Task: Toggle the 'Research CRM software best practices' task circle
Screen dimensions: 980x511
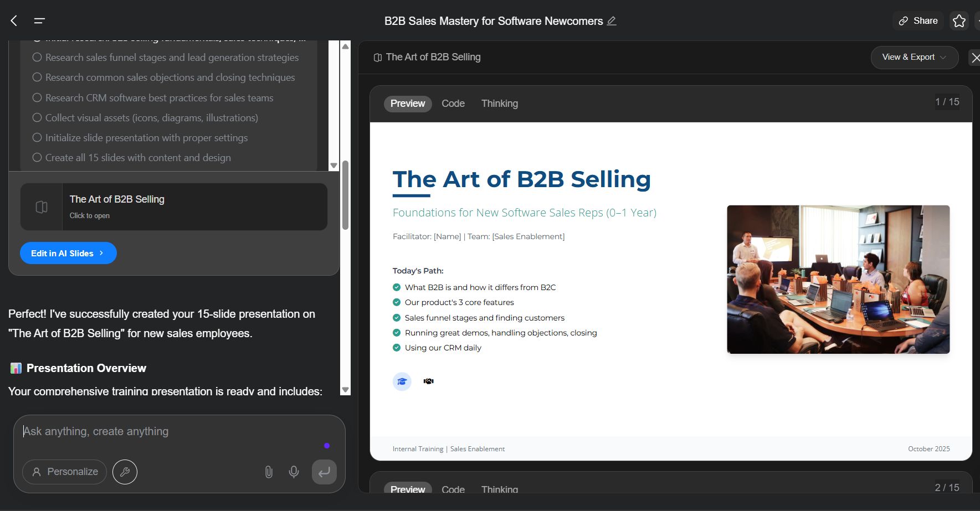Action: 37,97
